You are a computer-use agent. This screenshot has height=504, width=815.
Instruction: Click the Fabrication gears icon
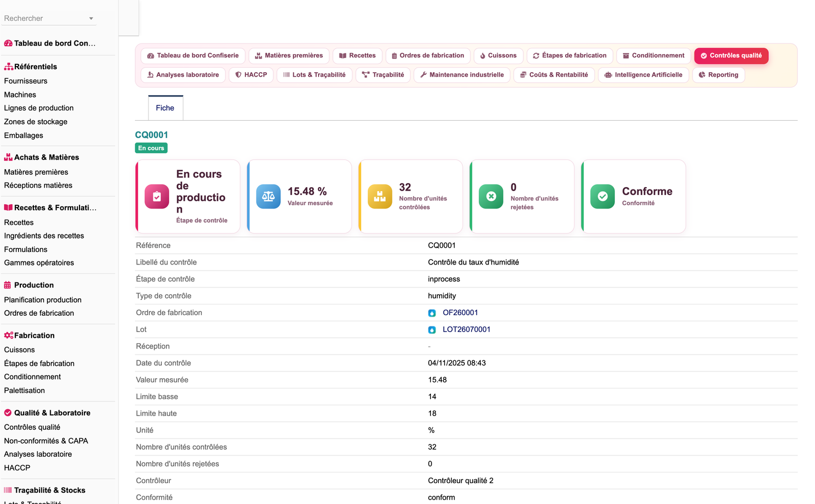pyautogui.click(x=8, y=335)
